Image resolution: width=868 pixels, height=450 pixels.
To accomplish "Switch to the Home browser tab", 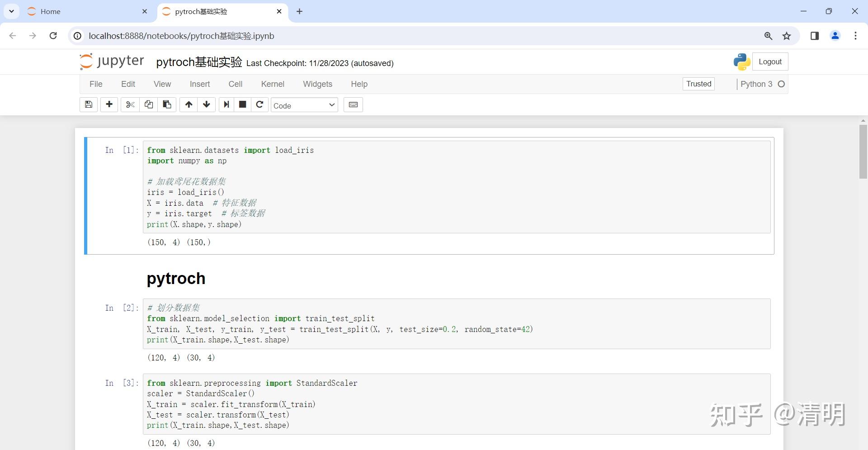I will pyautogui.click(x=50, y=11).
